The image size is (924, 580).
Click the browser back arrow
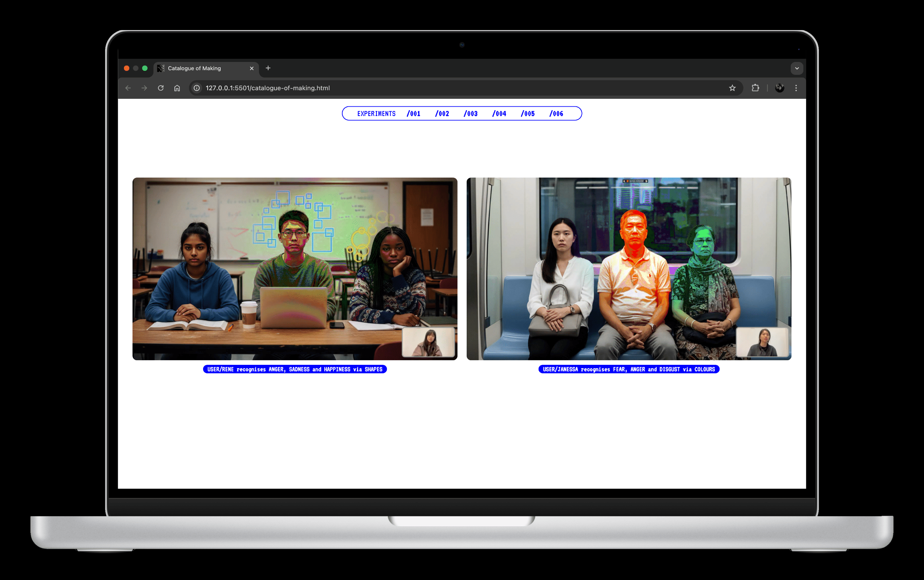(128, 88)
